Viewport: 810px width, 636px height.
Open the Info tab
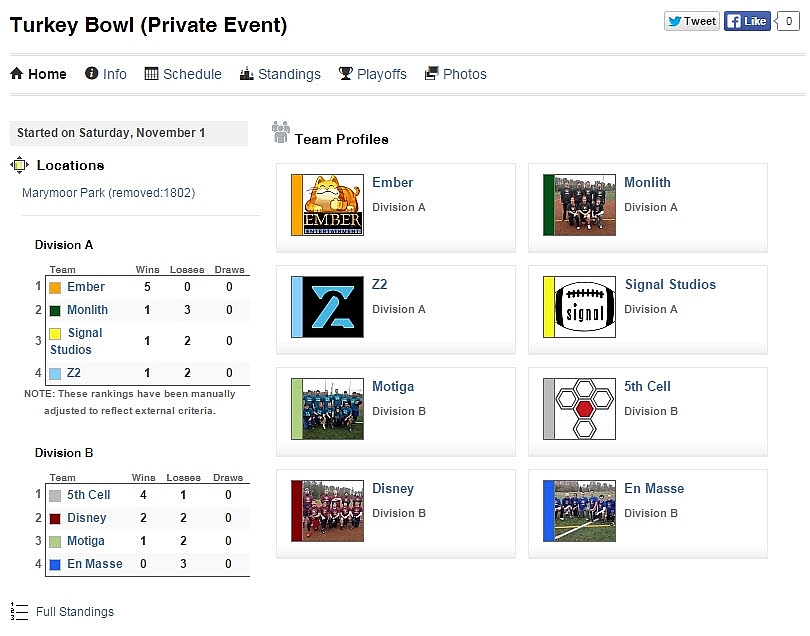(106, 74)
